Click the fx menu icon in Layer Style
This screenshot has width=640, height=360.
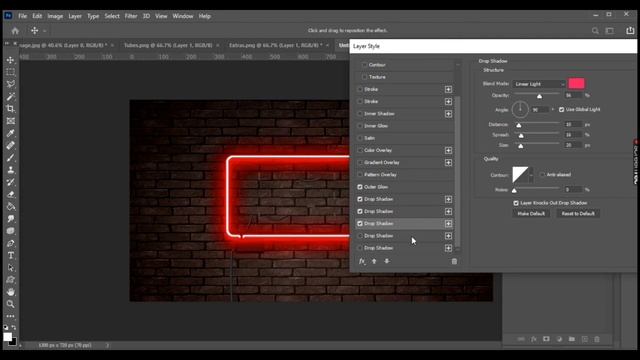[x=362, y=261]
